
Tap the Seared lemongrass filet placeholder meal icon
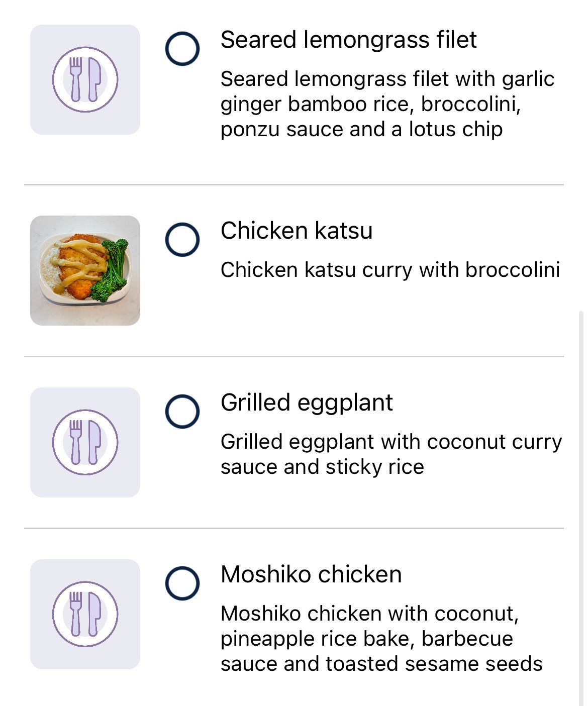(x=85, y=79)
